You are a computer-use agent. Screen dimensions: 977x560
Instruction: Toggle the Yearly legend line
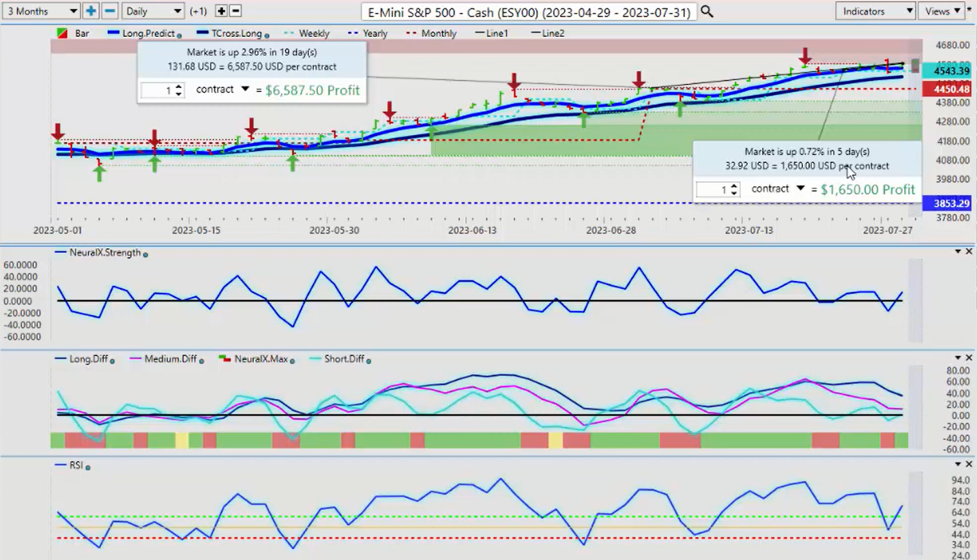pos(368,33)
